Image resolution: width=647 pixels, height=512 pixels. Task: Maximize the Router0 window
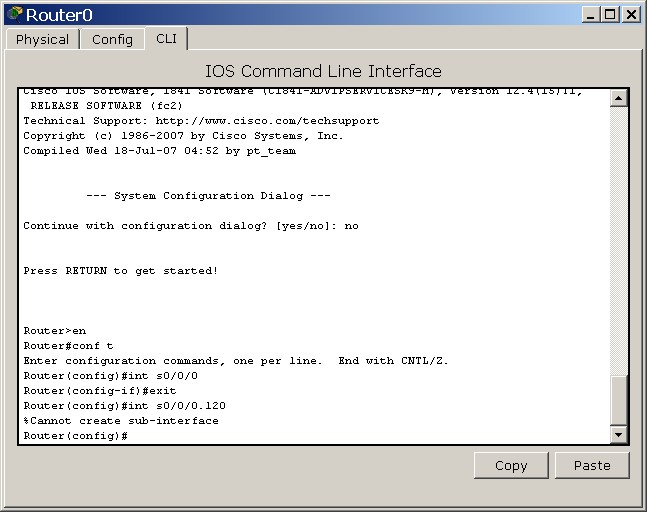coord(610,15)
